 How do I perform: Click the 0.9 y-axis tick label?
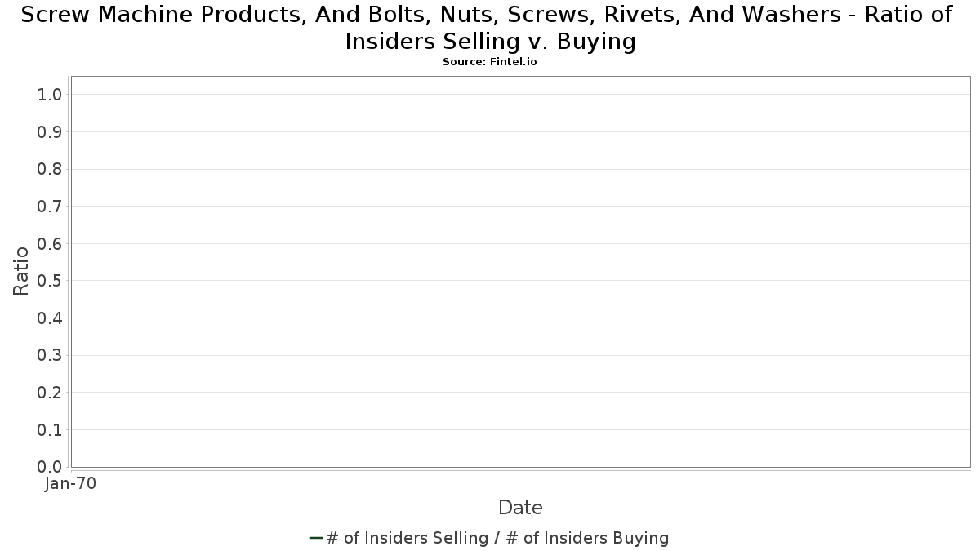coord(50,132)
